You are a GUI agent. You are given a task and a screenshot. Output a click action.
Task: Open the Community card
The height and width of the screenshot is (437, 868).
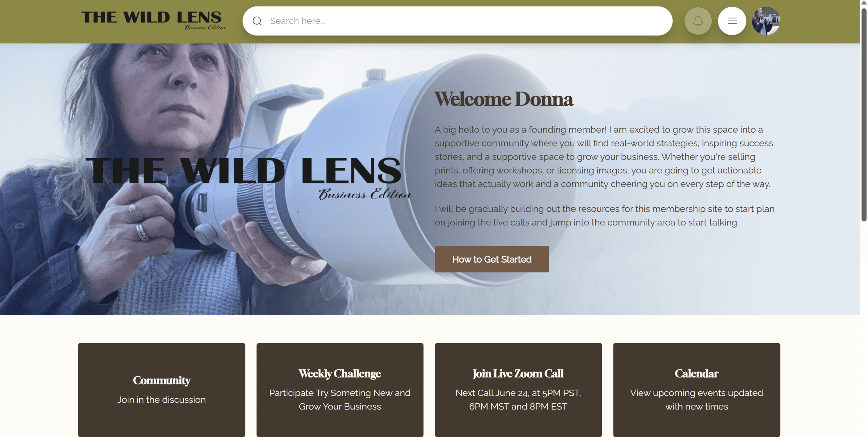[x=161, y=390]
